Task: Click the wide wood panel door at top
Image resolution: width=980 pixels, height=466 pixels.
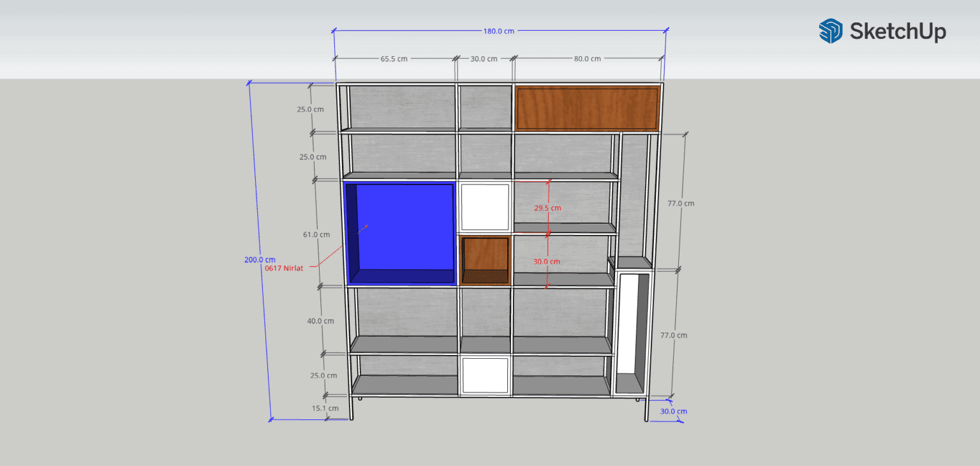Action: (x=587, y=108)
